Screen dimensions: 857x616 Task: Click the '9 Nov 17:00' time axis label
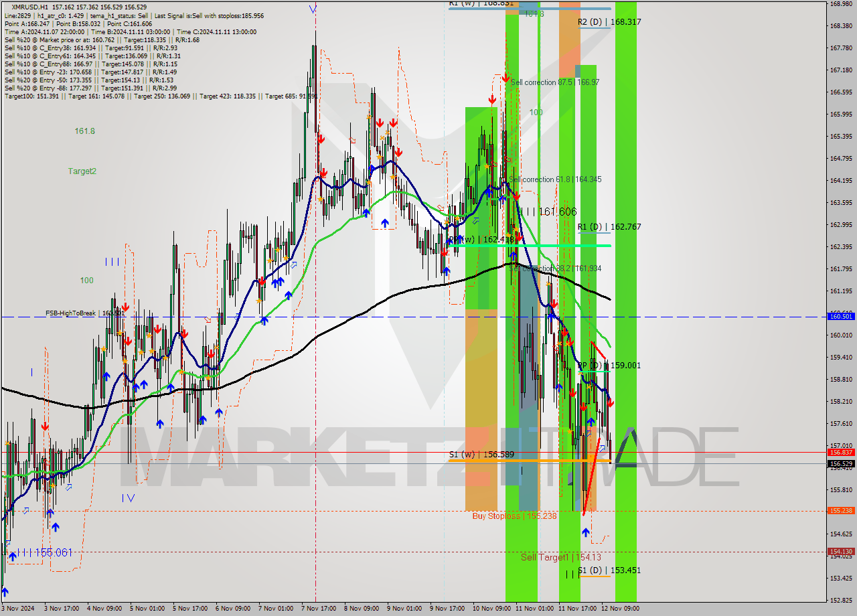coord(447,609)
